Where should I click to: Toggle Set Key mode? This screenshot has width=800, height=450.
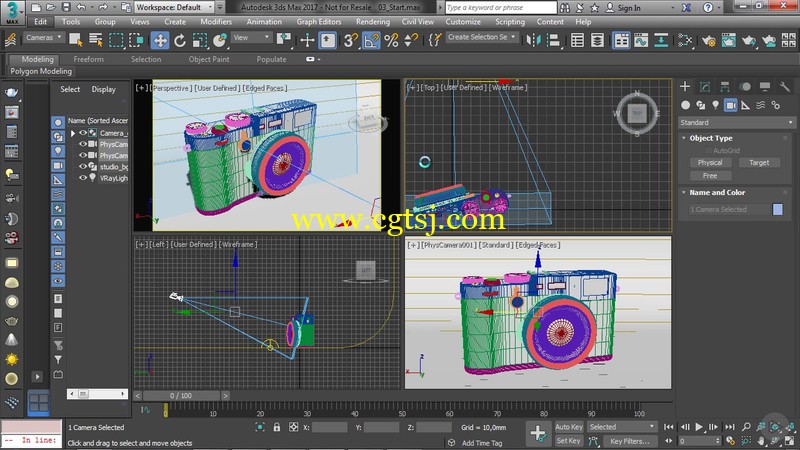point(568,441)
